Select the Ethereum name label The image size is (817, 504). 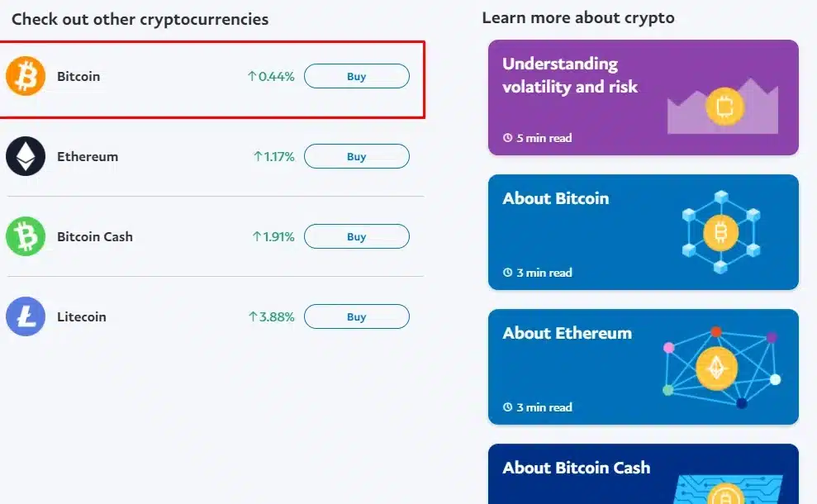[x=88, y=156]
